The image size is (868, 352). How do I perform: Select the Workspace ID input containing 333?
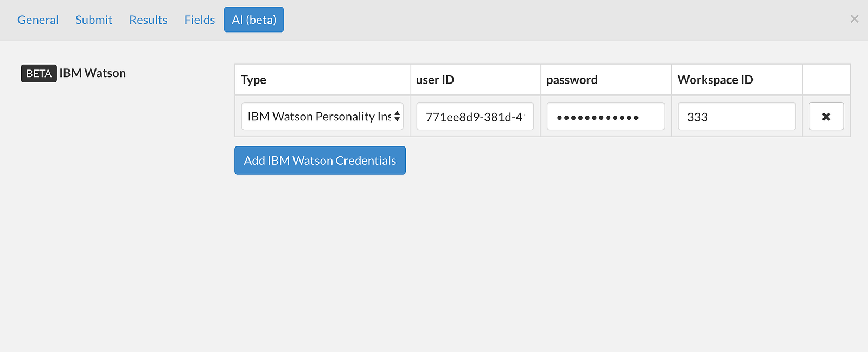pyautogui.click(x=736, y=116)
